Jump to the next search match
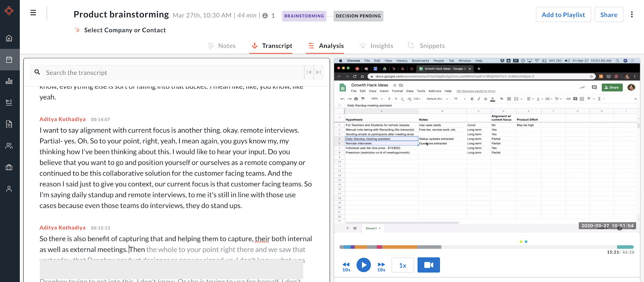Viewport: 644px width, 282px height. [318, 72]
